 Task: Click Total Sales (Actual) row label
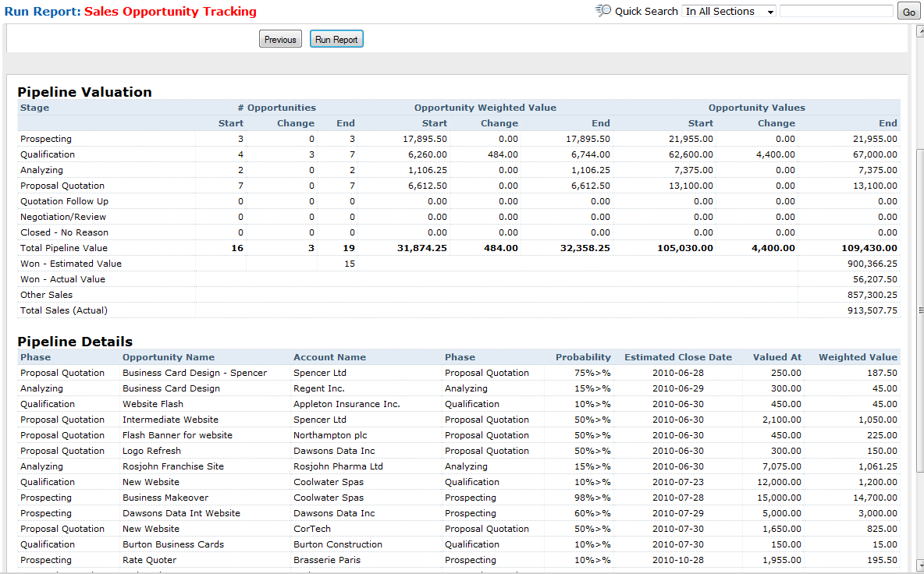(x=64, y=310)
